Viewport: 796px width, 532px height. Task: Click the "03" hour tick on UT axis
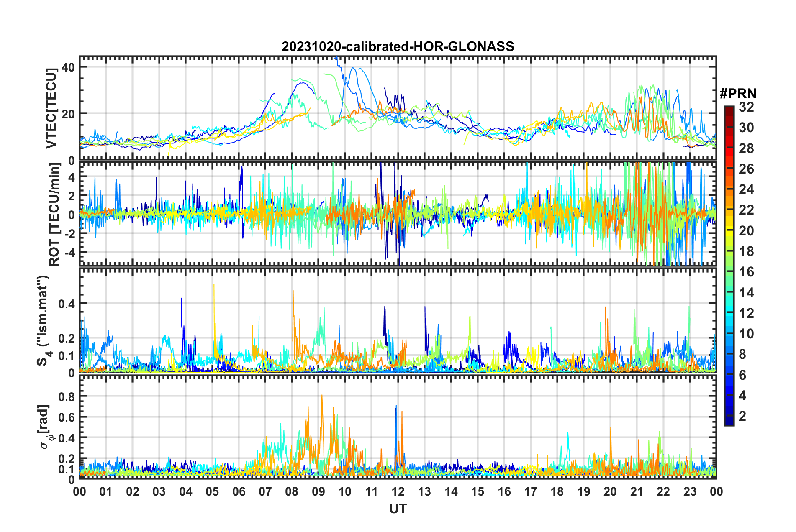(x=159, y=491)
